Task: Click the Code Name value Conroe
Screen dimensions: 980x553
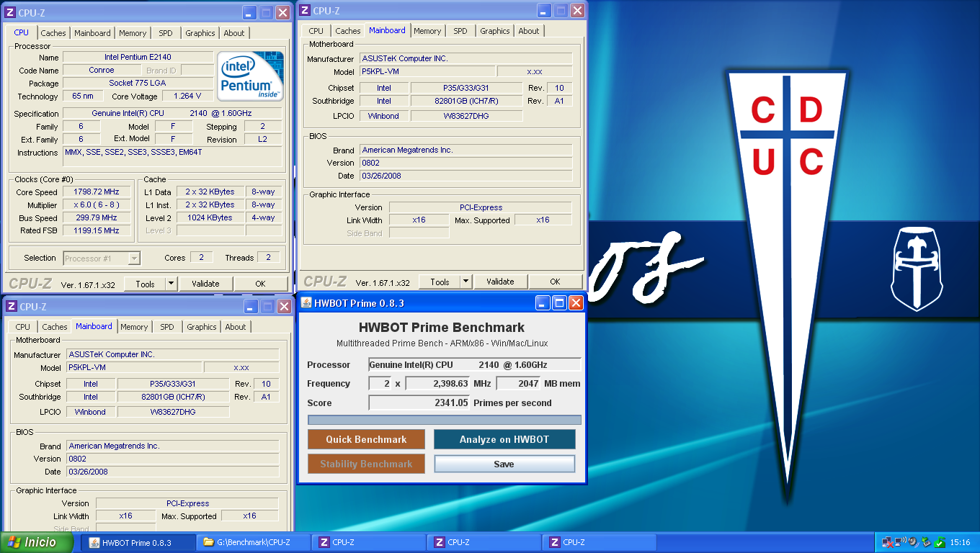Action: (102, 70)
